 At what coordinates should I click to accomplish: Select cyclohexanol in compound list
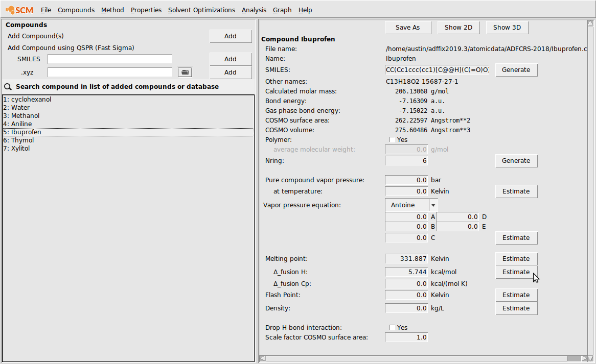[128, 100]
